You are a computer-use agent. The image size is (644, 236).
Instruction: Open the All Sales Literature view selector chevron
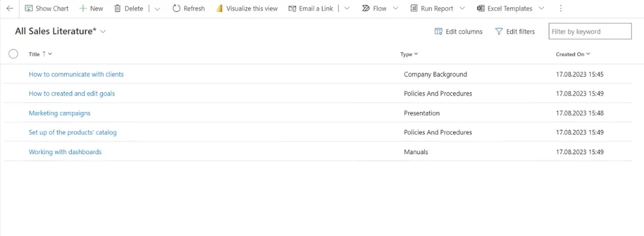(x=103, y=32)
